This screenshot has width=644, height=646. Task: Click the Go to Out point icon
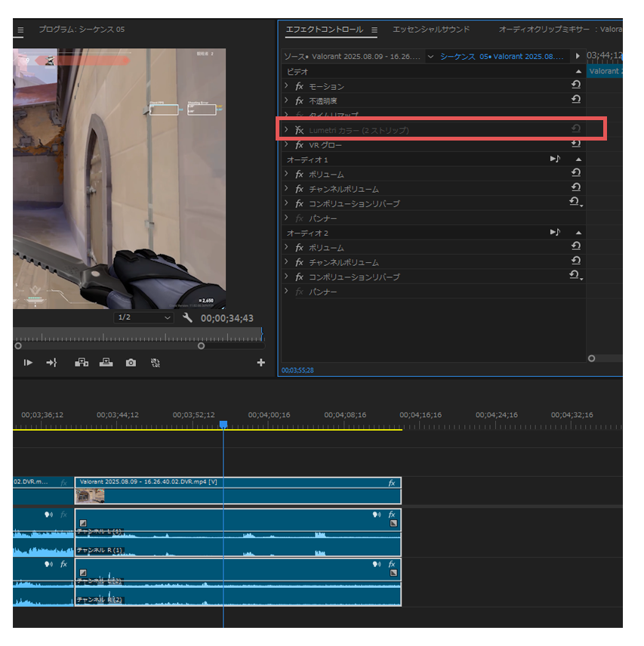[51, 363]
